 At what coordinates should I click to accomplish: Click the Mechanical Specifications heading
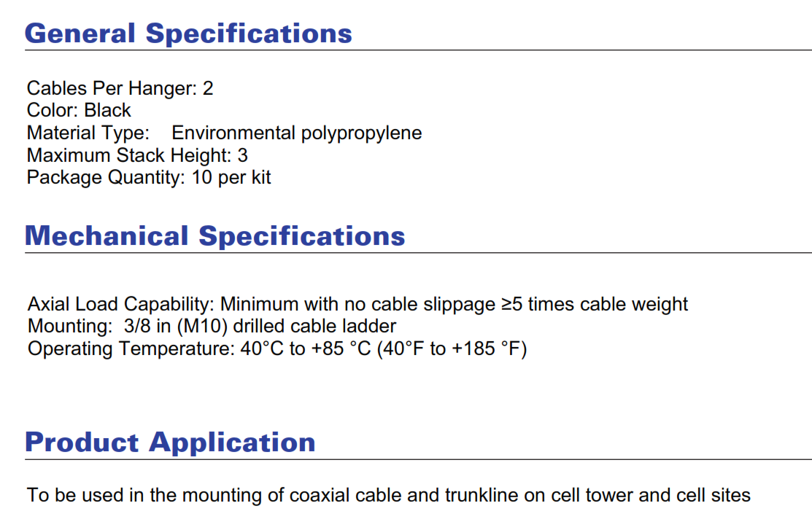[215, 236]
